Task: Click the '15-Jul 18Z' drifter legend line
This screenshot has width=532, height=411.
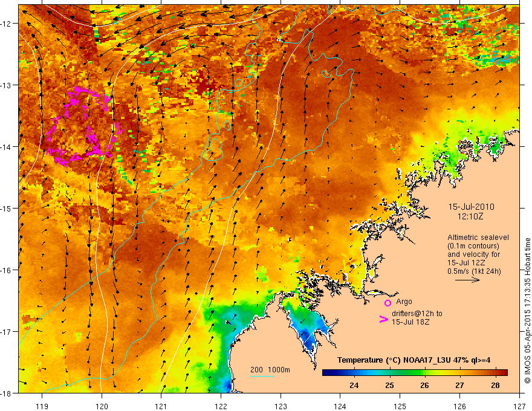Action: coord(410,322)
